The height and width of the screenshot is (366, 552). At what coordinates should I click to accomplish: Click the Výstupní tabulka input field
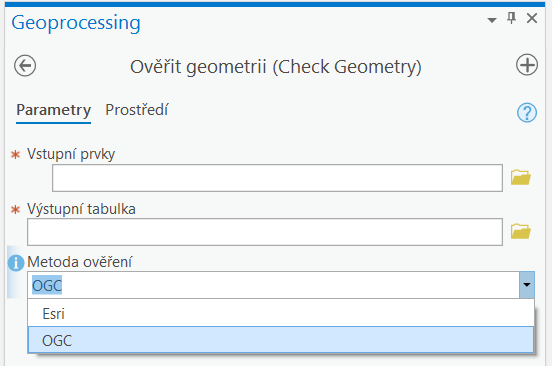[265, 232]
